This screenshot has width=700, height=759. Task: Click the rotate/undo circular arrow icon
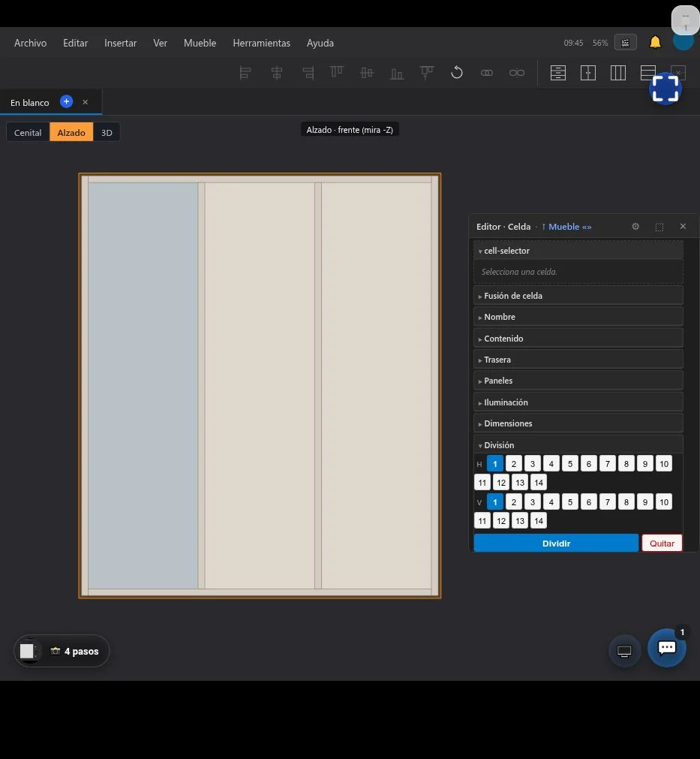(x=457, y=73)
